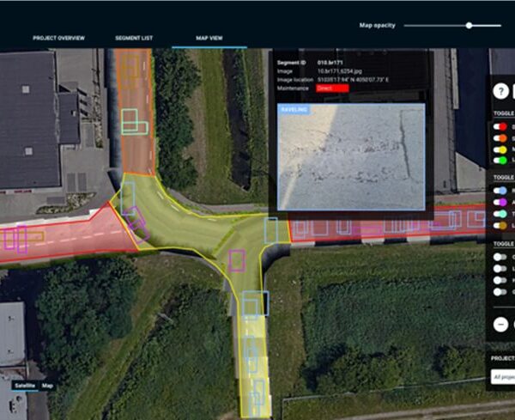Toggle the blue damage type switch
The image size is (515, 420).
tap(501, 190)
